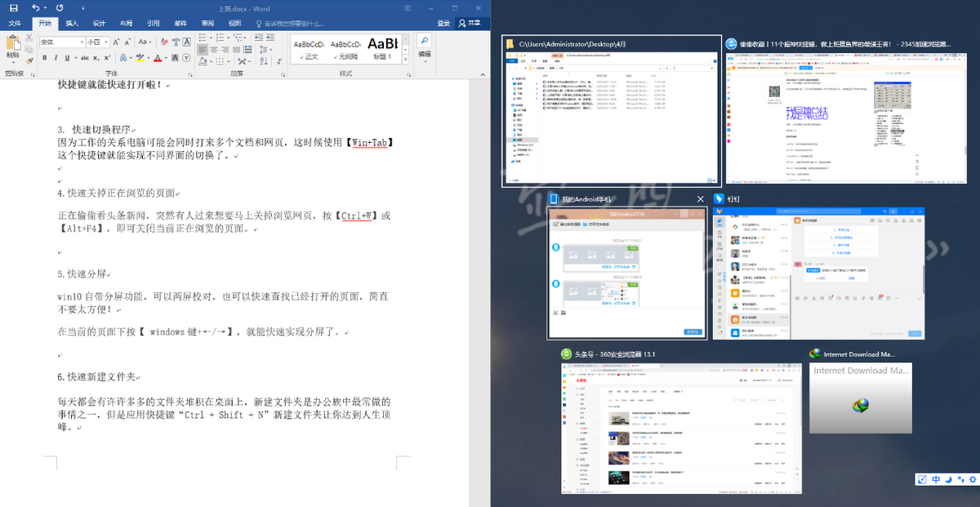Open the 文件 tab
Viewport: 980px width, 507px height.
[x=15, y=24]
